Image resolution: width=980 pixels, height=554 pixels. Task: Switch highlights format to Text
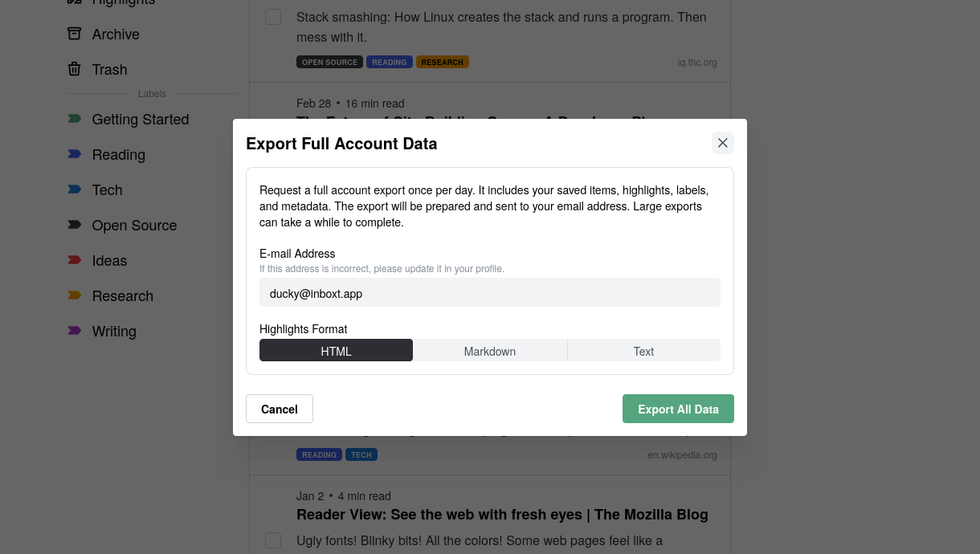643,350
